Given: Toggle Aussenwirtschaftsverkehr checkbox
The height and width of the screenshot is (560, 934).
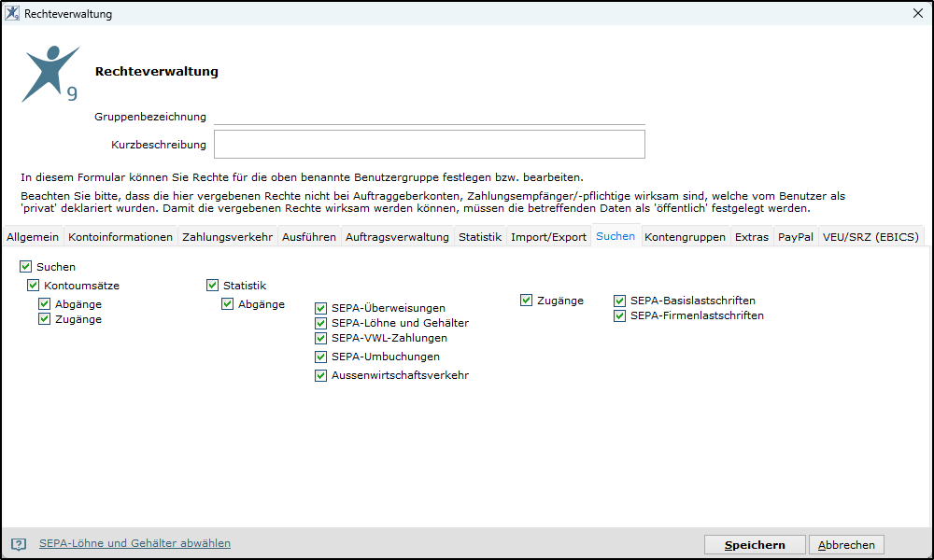Looking at the screenshot, I should point(320,375).
